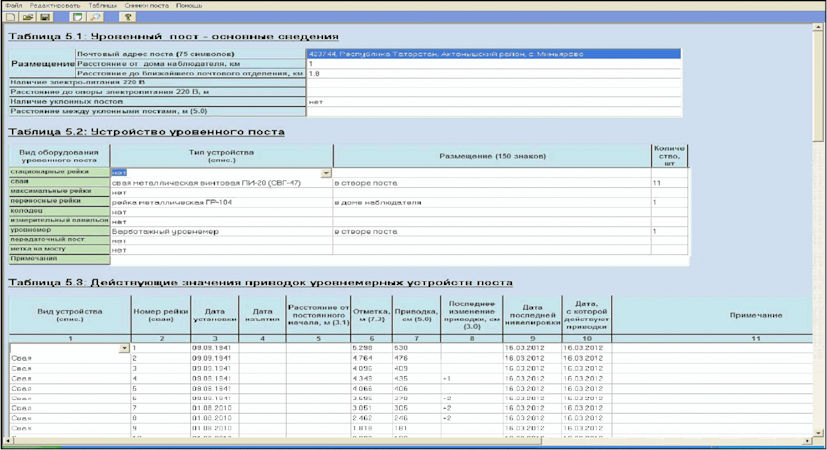Click the distance to nearest post office cell
This screenshot has height=450, width=827.
[x=492, y=73]
